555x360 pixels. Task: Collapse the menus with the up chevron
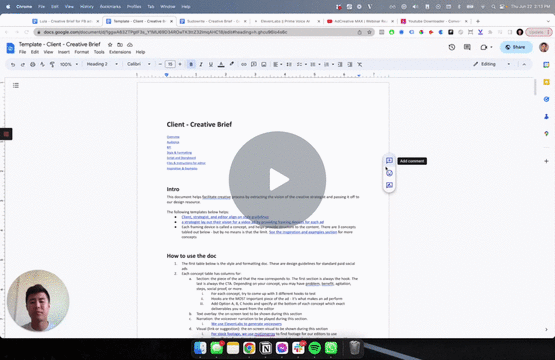(524, 64)
